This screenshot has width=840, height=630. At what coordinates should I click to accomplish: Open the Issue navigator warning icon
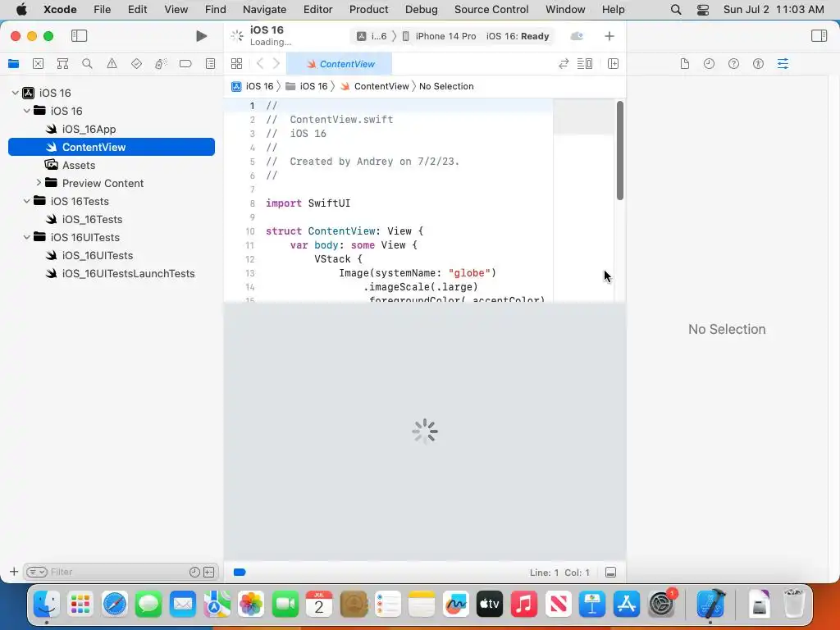(x=112, y=64)
